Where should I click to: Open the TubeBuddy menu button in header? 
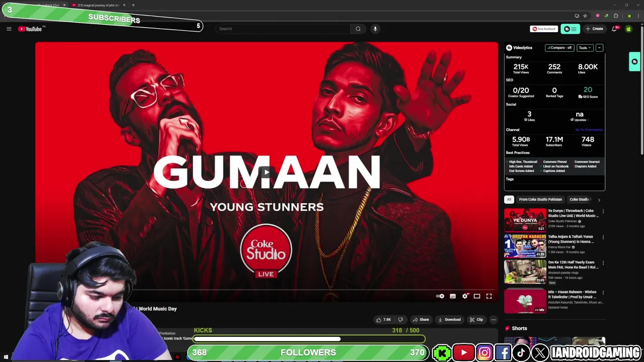point(570,29)
